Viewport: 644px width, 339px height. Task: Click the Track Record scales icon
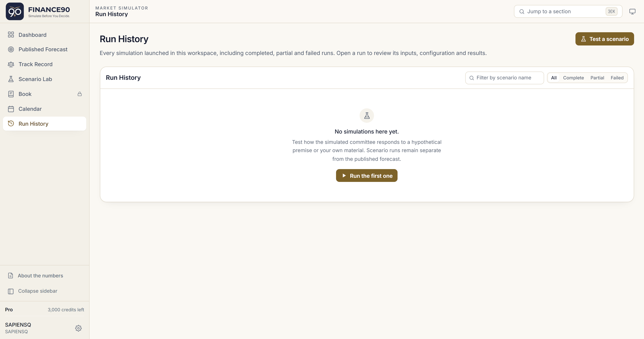tap(11, 64)
